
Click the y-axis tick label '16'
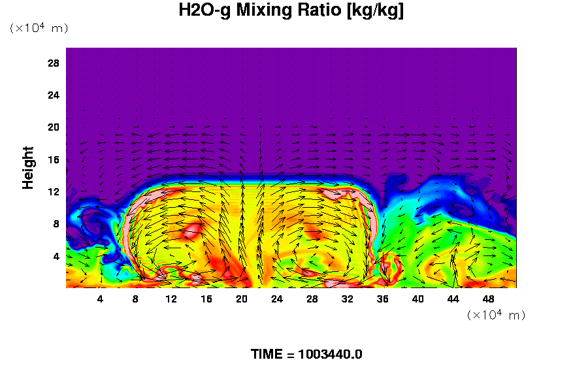coord(54,160)
